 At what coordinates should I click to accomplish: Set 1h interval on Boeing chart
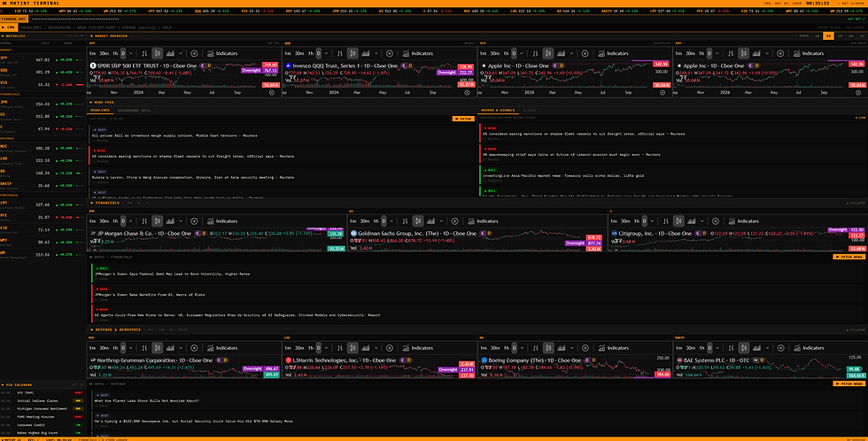[x=506, y=348]
